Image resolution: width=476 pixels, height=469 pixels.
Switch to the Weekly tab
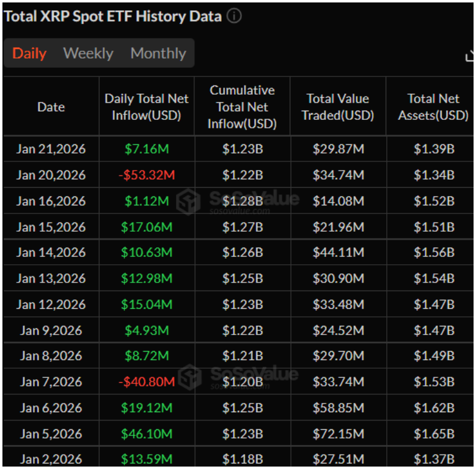(x=89, y=53)
